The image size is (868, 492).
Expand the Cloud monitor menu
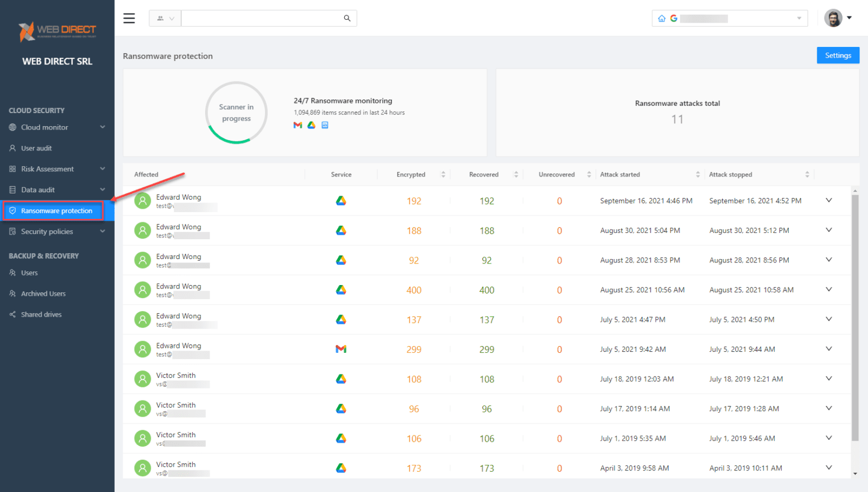[x=57, y=127]
